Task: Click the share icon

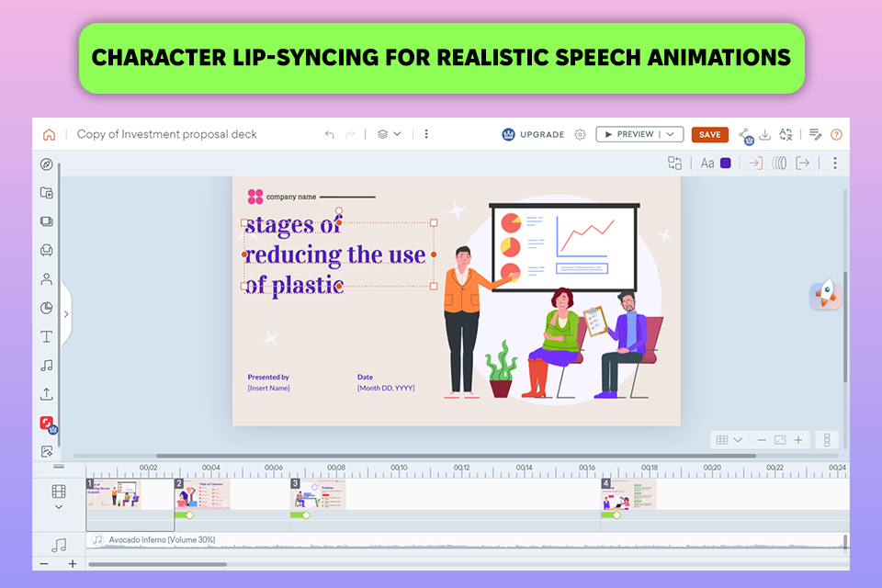Action: 745,136
